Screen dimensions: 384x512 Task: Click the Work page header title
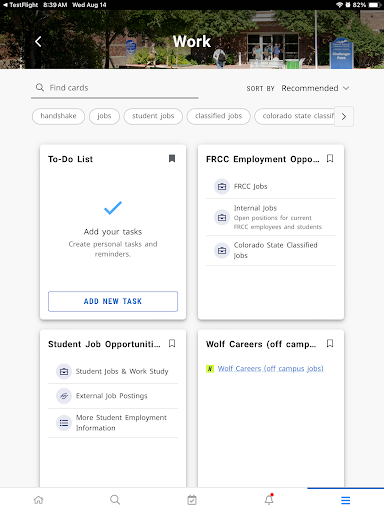[192, 42]
